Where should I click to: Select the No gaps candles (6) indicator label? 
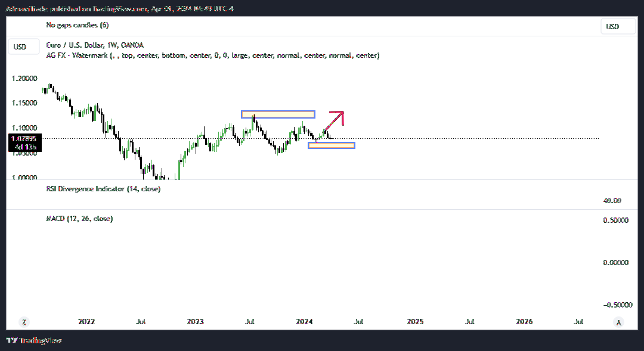pyautogui.click(x=78, y=25)
